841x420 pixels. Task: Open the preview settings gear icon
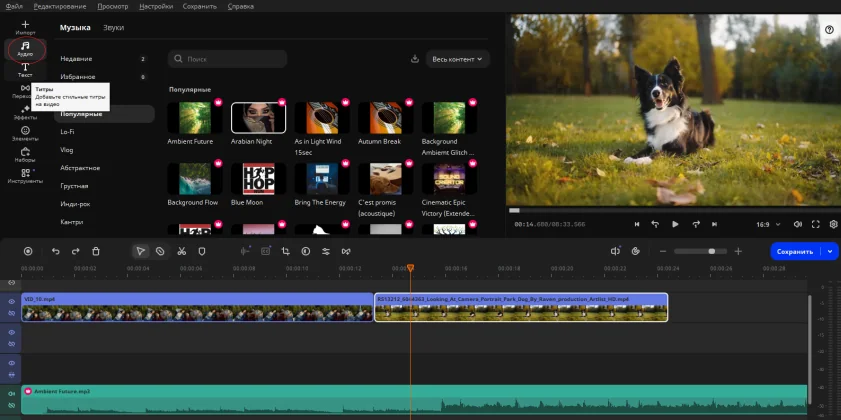pos(833,224)
